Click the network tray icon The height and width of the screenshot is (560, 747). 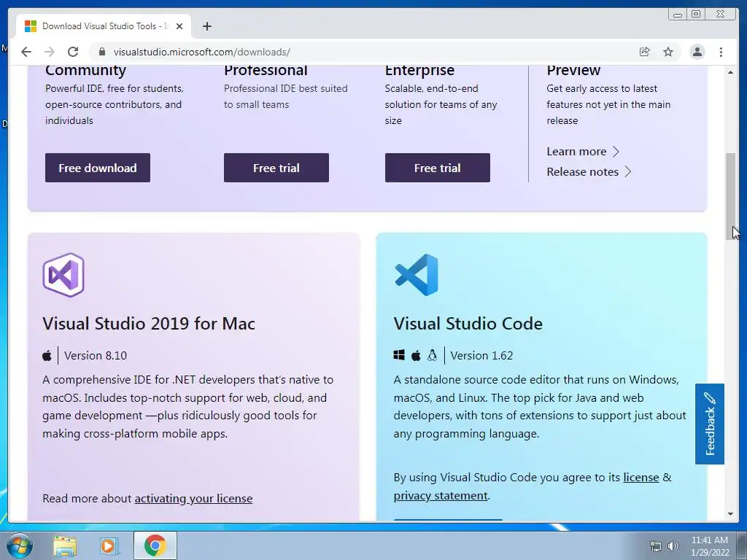pyautogui.click(x=656, y=546)
